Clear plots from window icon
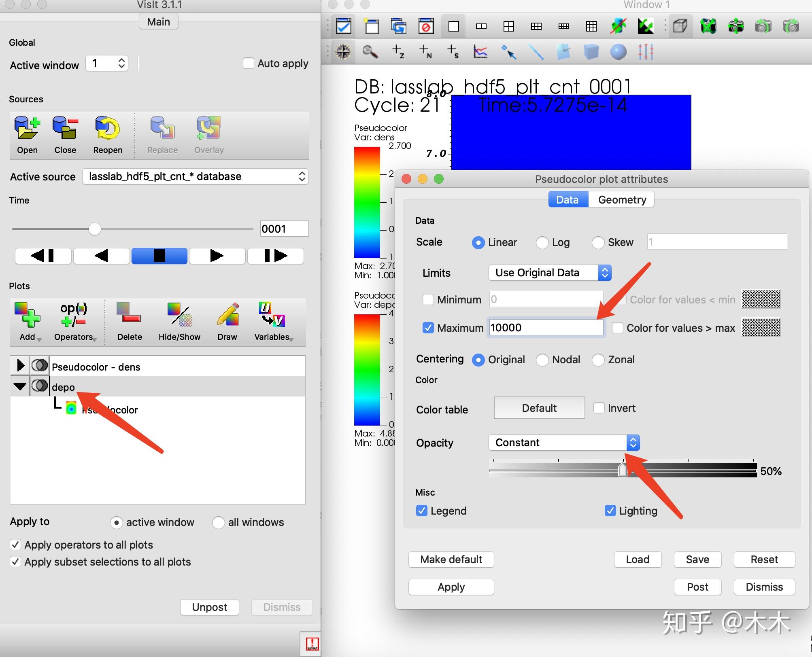Image resolution: width=812 pixels, height=657 pixels. click(x=426, y=27)
